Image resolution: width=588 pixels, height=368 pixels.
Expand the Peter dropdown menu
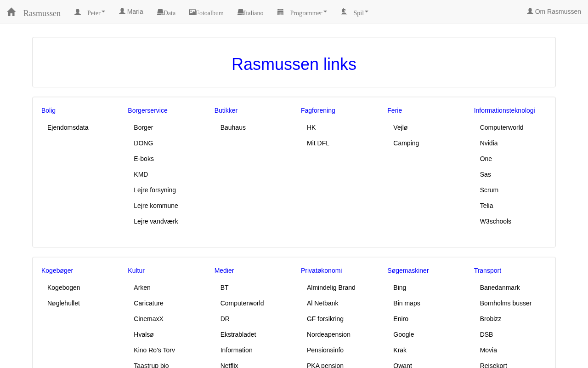90,12
